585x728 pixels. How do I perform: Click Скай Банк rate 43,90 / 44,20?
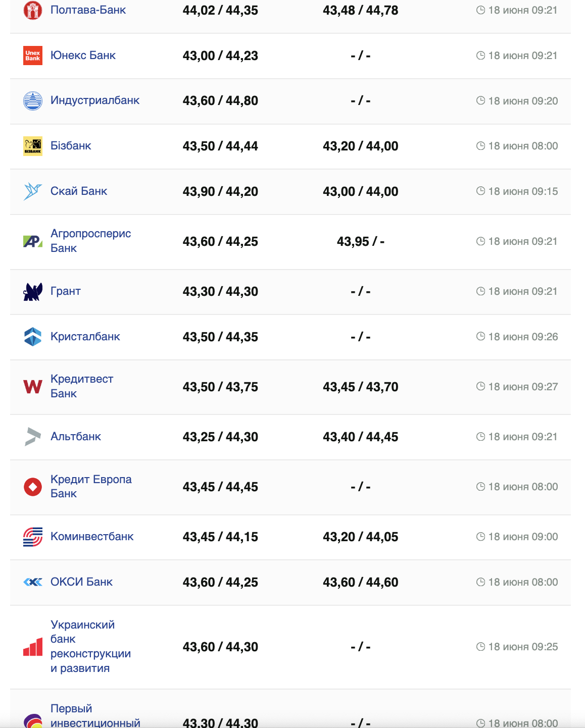click(x=220, y=191)
